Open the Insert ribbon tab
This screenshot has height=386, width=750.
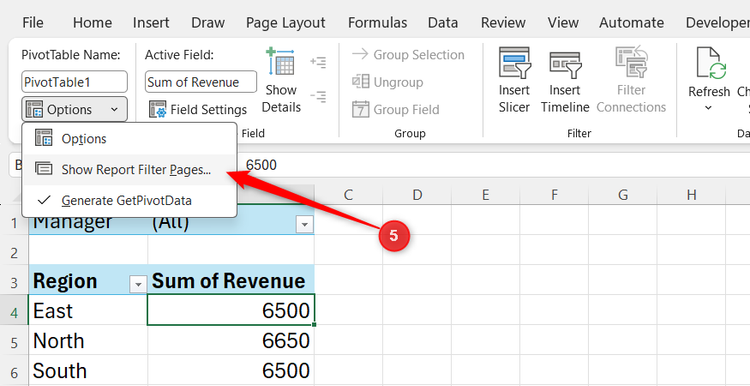pos(151,22)
